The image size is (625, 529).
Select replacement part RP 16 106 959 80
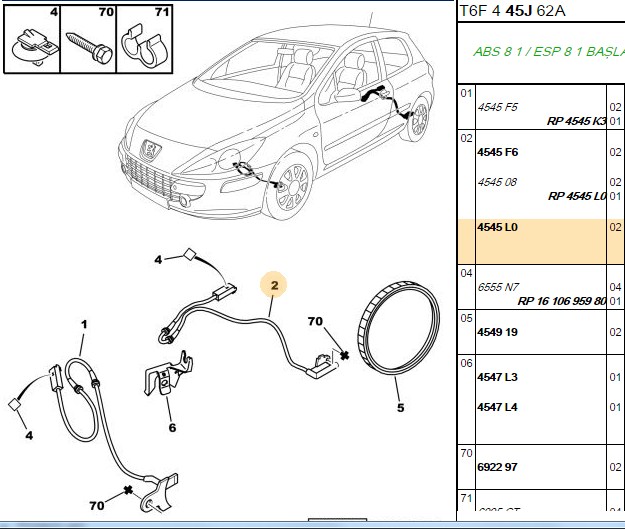[562, 301]
